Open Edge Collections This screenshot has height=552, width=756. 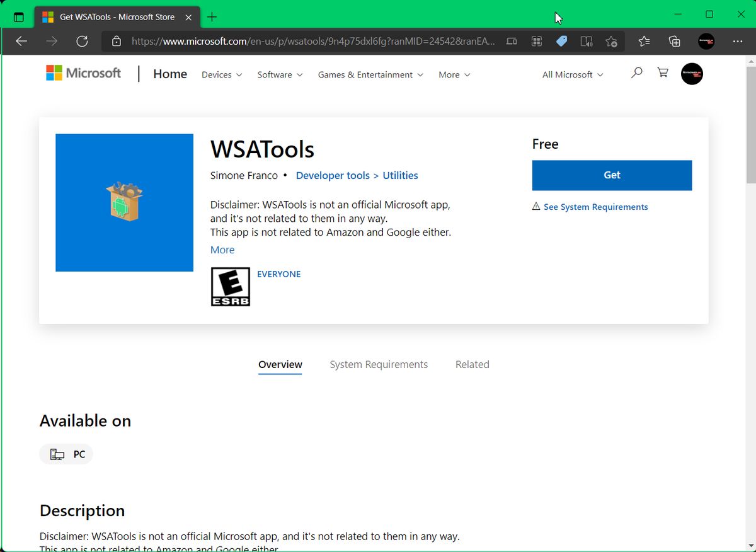click(674, 41)
